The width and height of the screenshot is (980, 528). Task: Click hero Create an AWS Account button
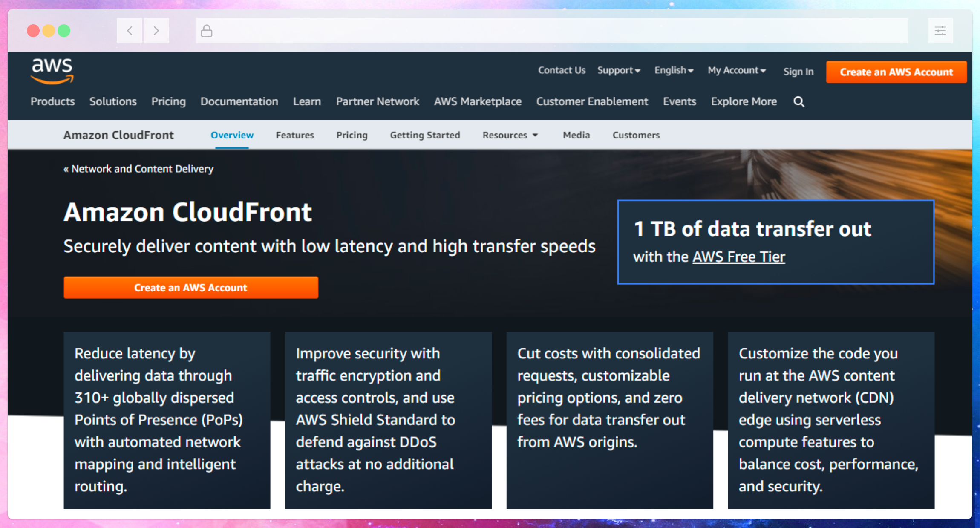[191, 288]
